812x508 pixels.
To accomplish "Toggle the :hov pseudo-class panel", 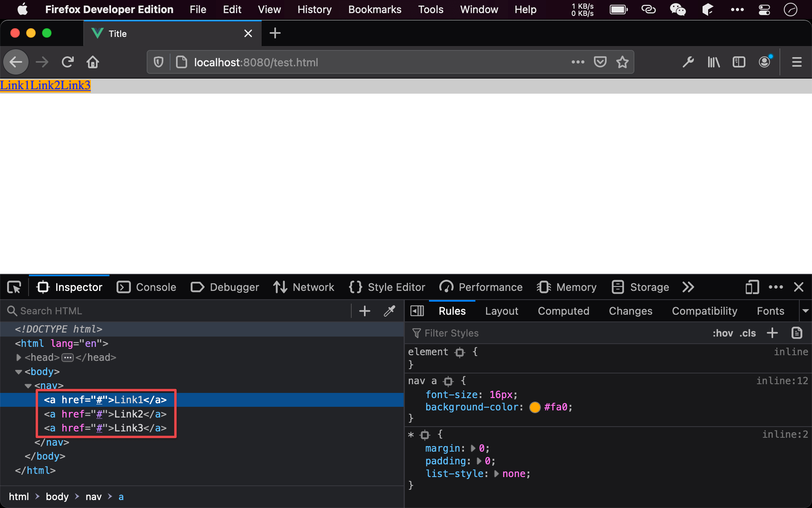I will pyautogui.click(x=722, y=333).
